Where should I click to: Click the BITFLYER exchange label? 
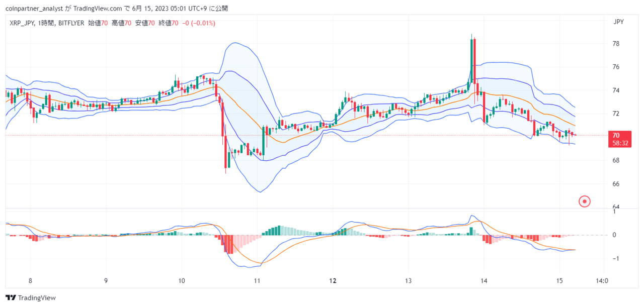click(71, 23)
